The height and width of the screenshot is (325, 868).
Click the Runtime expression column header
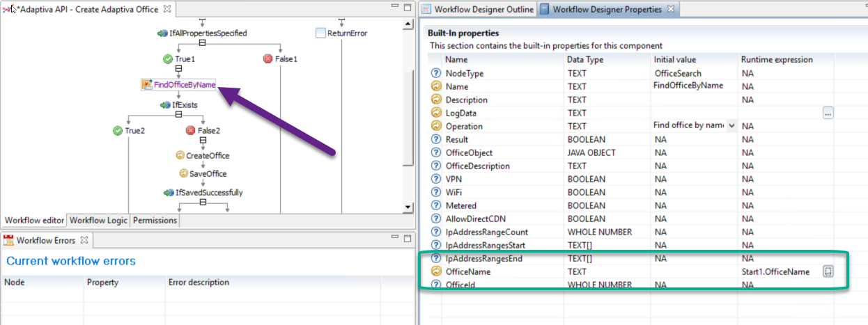(786, 60)
